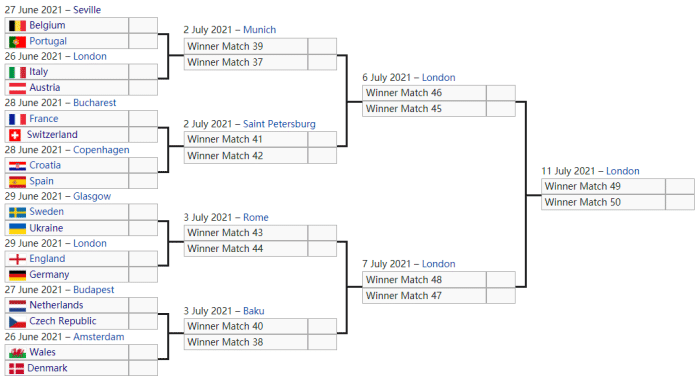
Task: Click the Switzerland flag icon
Action: click(15, 135)
